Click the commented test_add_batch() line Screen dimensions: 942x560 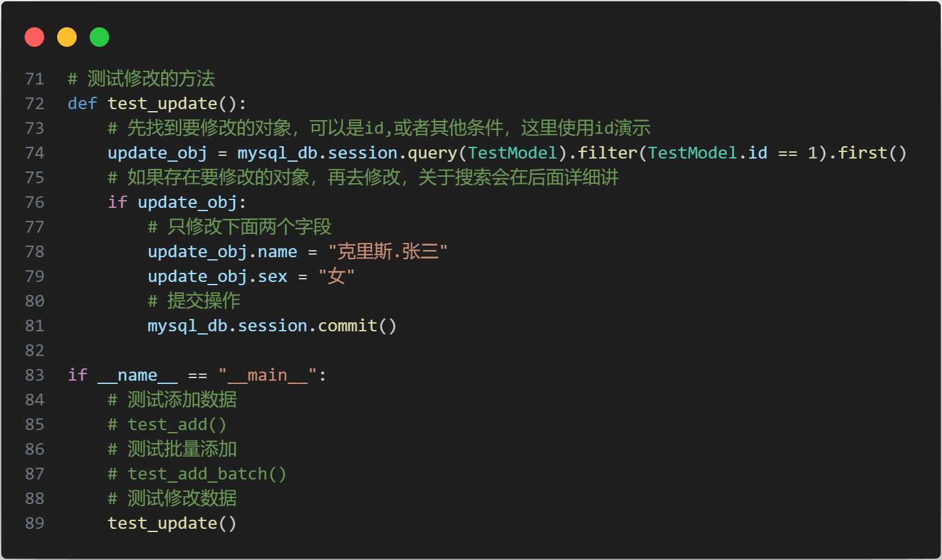pyautogui.click(x=197, y=474)
